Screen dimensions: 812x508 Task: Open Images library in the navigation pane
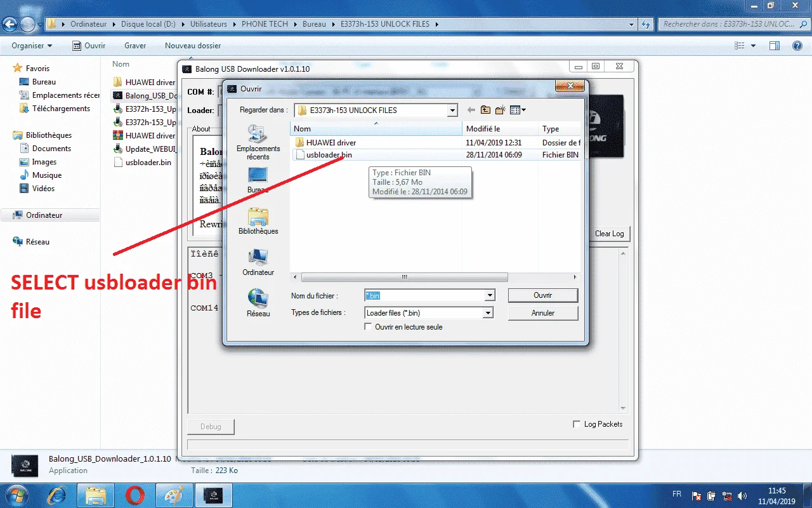click(38, 162)
